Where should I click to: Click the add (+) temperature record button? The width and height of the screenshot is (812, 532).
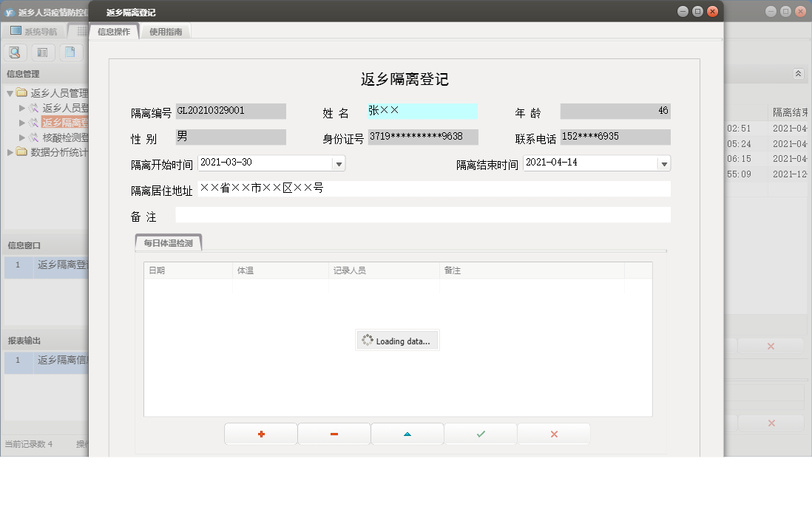pyautogui.click(x=260, y=434)
